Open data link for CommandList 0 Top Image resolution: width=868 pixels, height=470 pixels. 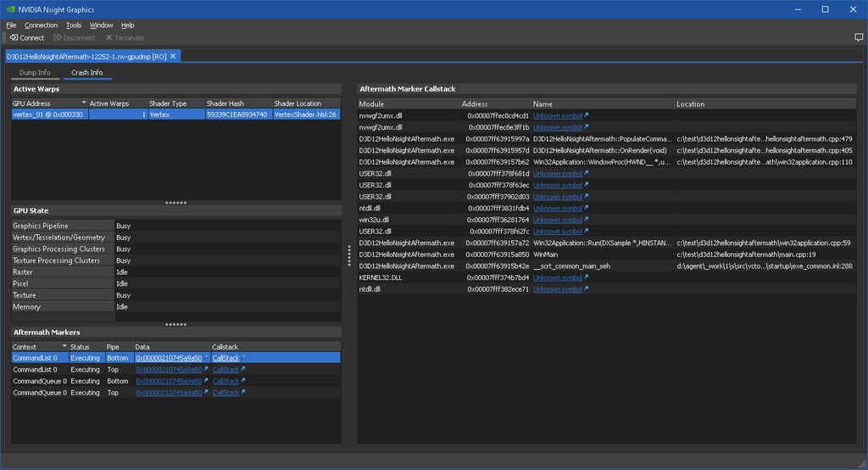click(x=169, y=370)
